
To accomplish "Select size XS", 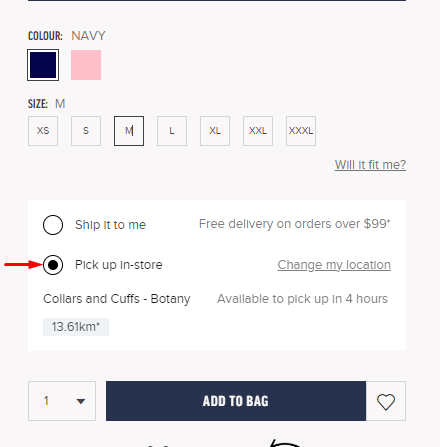I will coord(43,131).
